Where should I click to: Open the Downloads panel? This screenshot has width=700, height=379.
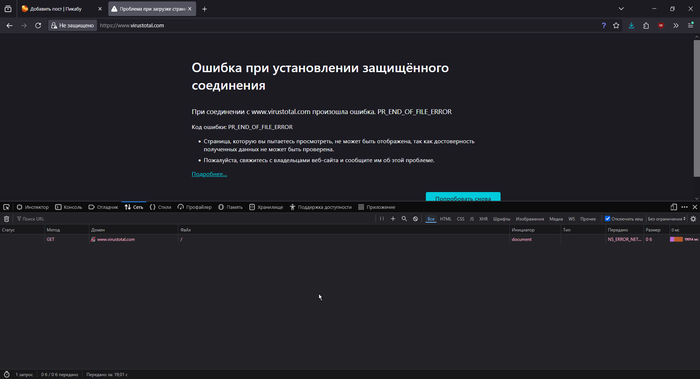click(x=631, y=25)
